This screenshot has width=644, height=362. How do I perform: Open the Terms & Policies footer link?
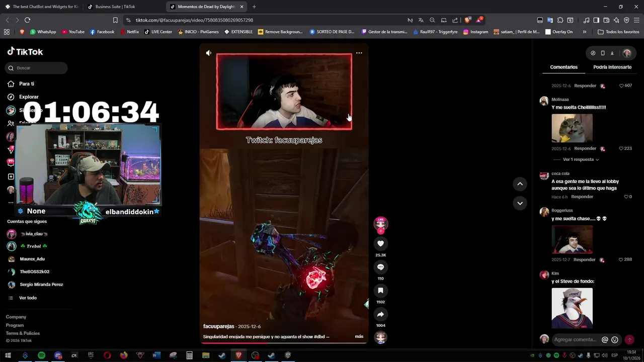pos(23,333)
